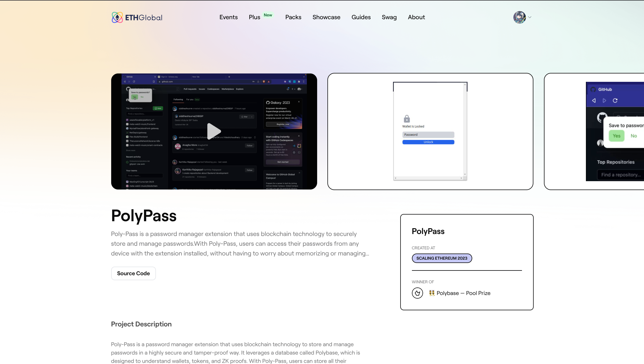Click the Source Code button
The image size is (644, 364).
(133, 273)
